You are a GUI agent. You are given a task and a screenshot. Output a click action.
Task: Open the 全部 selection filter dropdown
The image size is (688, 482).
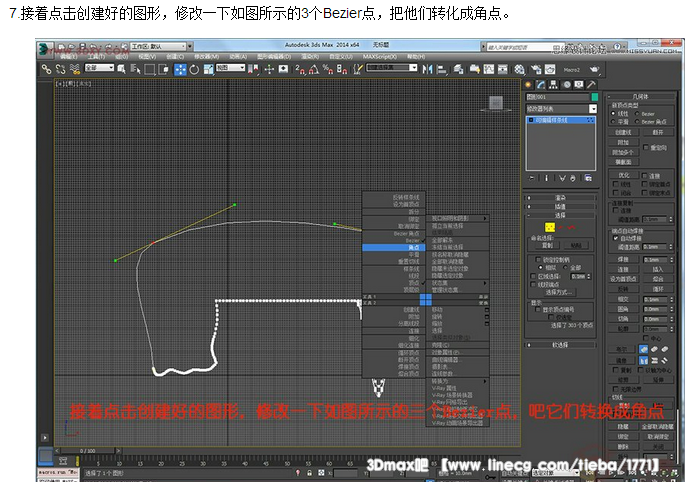99,68
